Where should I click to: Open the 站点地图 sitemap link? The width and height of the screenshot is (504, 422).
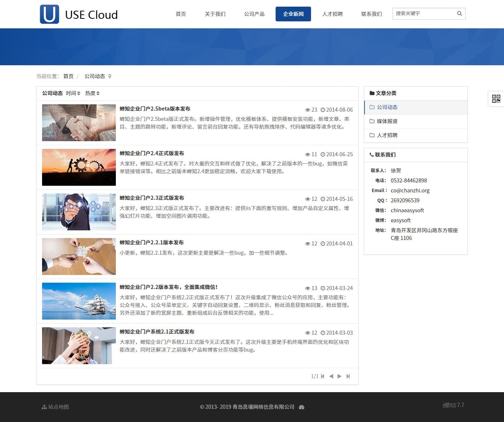click(56, 407)
